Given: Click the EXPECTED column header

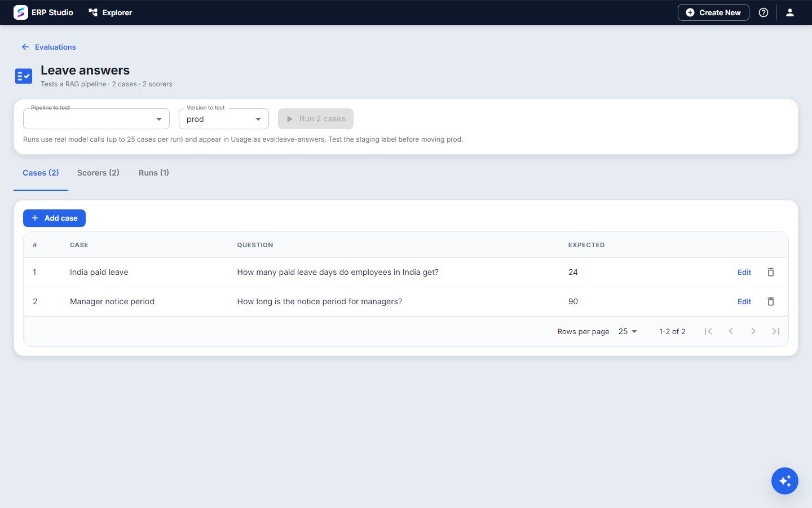Looking at the screenshot, I should pyautogui.click(x=586, y=245).
